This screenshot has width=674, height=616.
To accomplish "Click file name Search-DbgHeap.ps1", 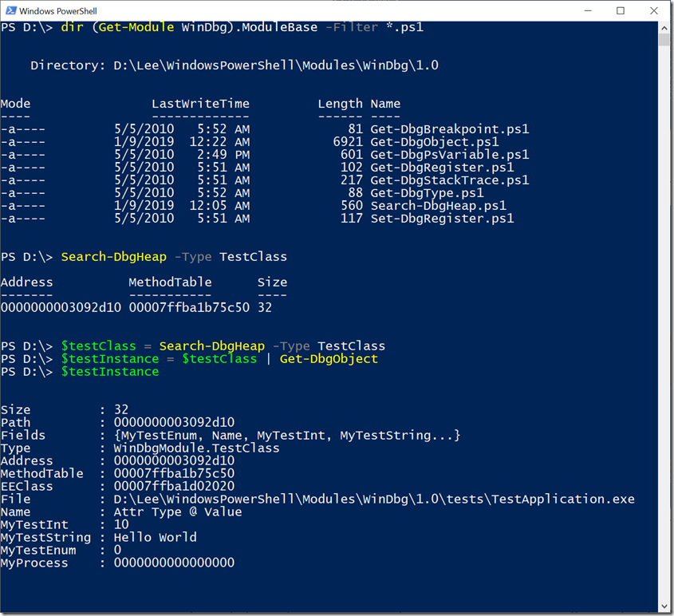I will [439, 206].
